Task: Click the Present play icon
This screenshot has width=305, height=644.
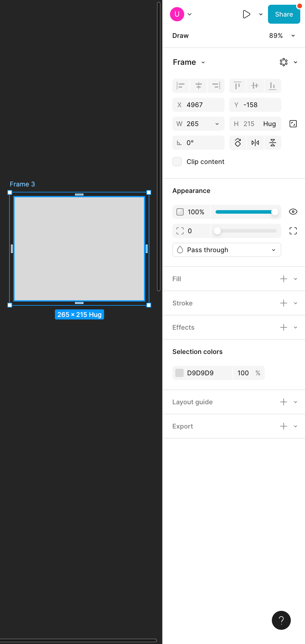Action: (x=246, y=14)
